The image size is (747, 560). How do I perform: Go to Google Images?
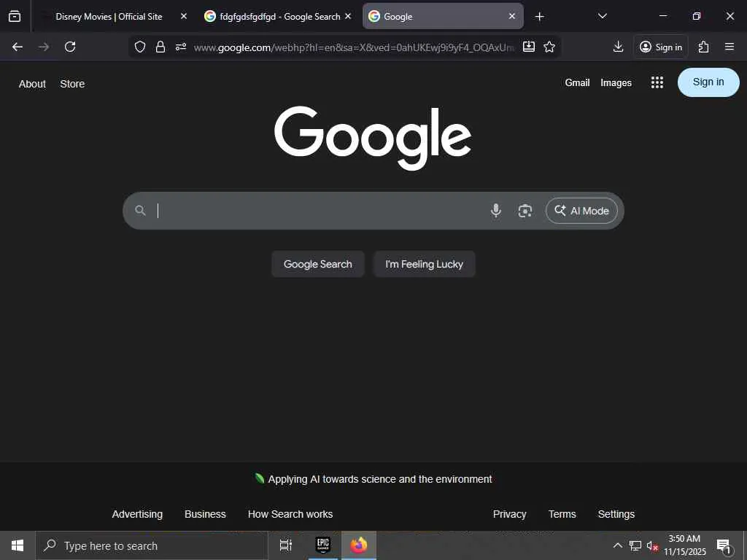616,83
